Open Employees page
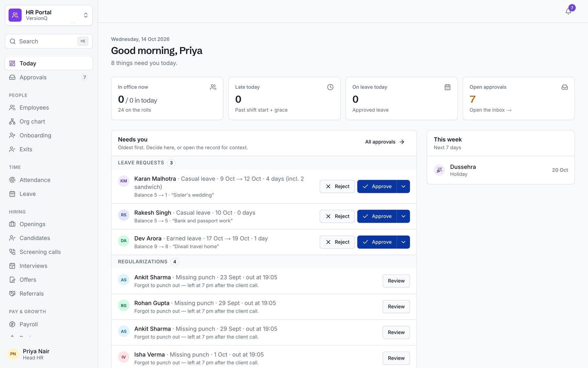588x368 pixels. [x=49, y=108]
